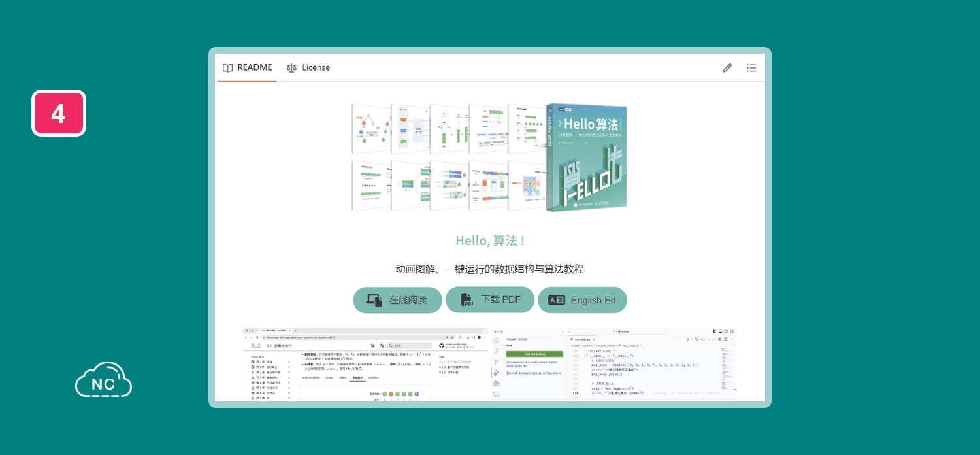This screenshot has width=980, height=455.
Task: Click the balance scale icon beside License
Action: pyautogui.click(x=291, y=68)
